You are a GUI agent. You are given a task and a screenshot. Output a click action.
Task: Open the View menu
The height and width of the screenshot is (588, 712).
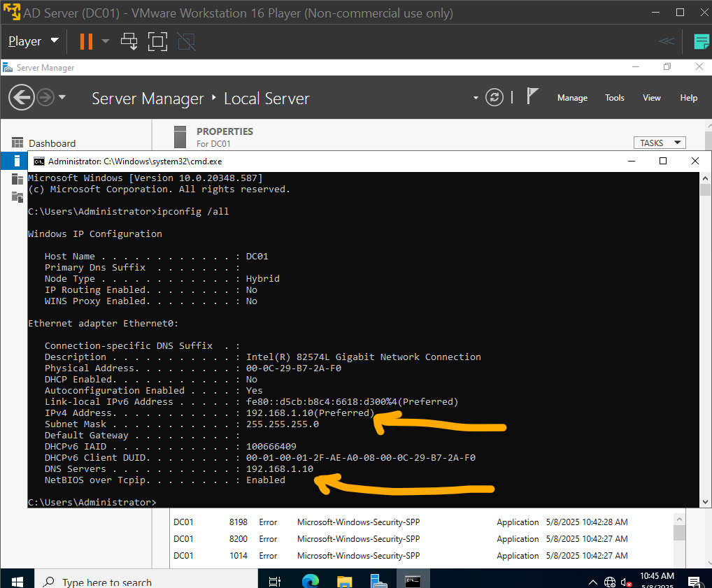[652, 98]
